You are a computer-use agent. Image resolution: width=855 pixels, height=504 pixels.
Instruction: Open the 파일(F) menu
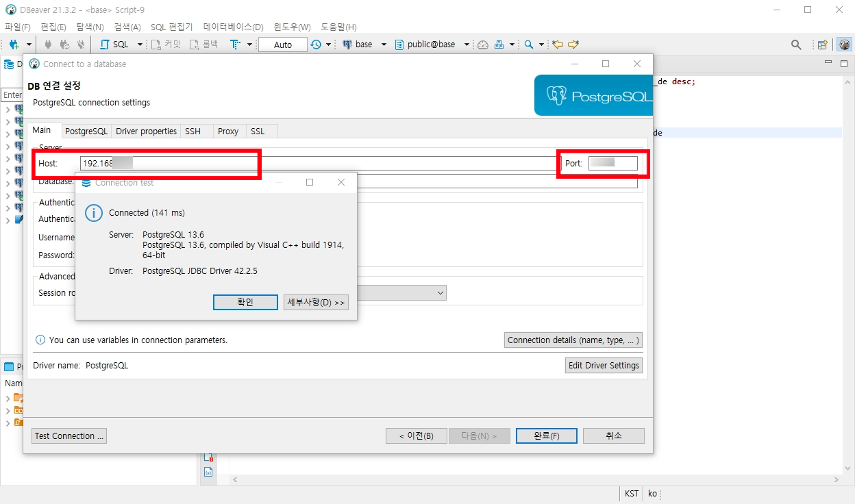[18, 27]
